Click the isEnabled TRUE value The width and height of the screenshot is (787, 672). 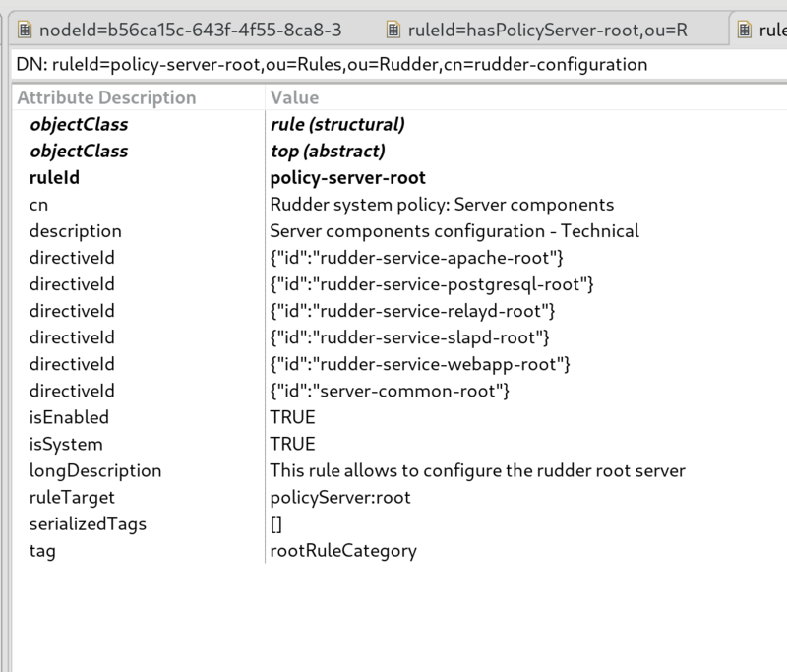click(x=292, y=417)
